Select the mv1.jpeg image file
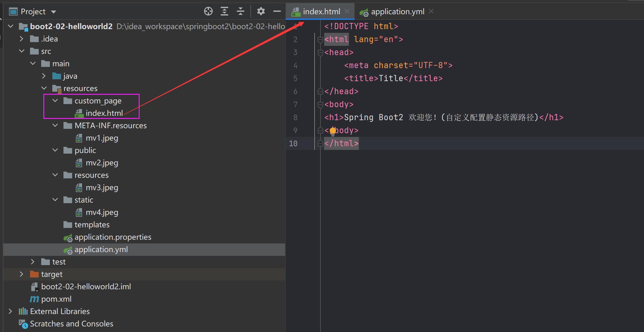Viewport: 644px width, 332px height. tap(102, 138)
